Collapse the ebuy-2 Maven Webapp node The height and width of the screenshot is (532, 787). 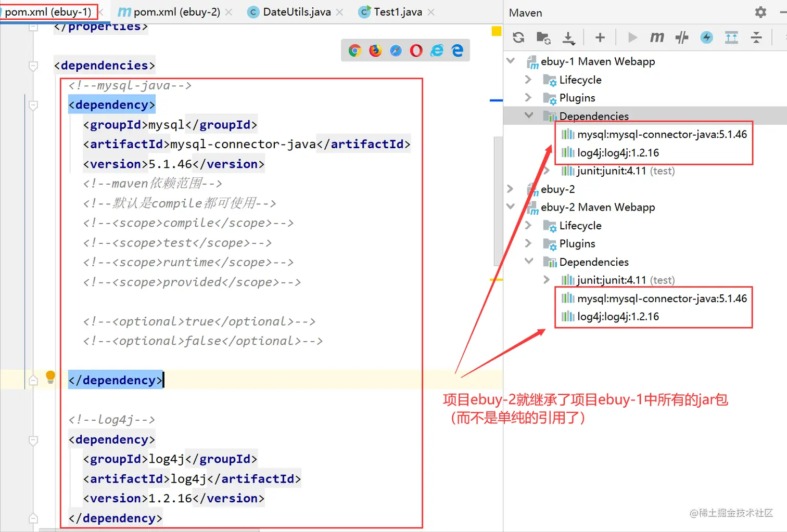tap(511, 206)
